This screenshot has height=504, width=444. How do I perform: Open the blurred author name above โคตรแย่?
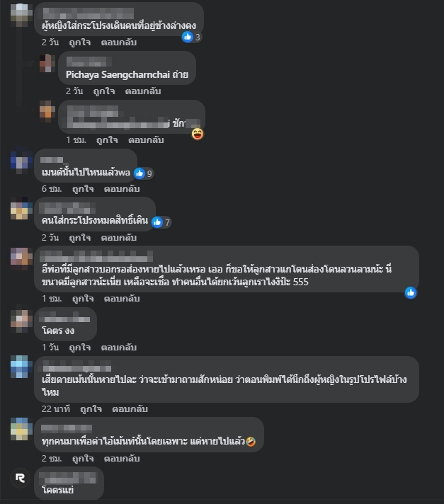68,478
